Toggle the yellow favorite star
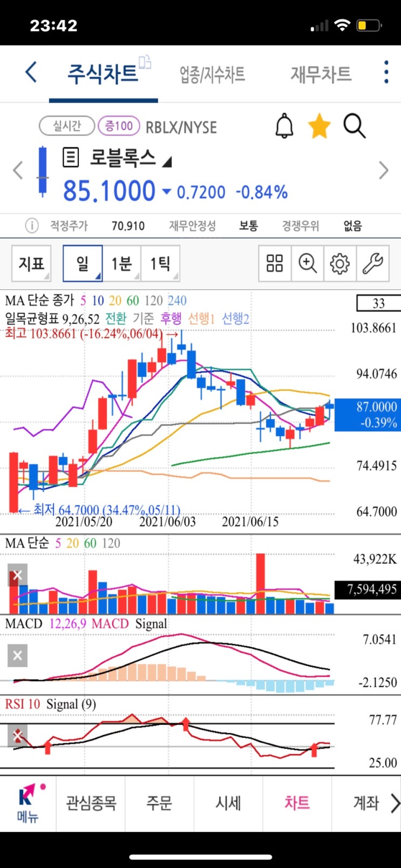The image size is (401, 868). tap(319, 126)
